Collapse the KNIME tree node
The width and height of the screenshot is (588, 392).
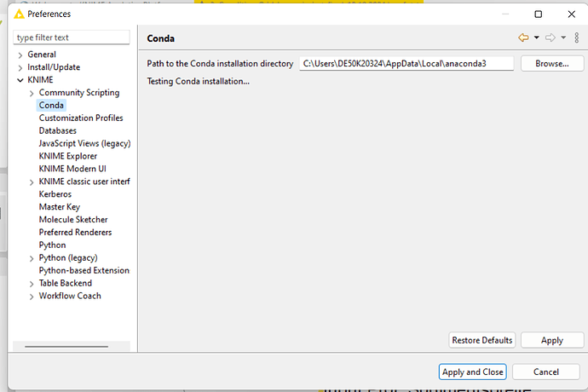tap(20, 80)
